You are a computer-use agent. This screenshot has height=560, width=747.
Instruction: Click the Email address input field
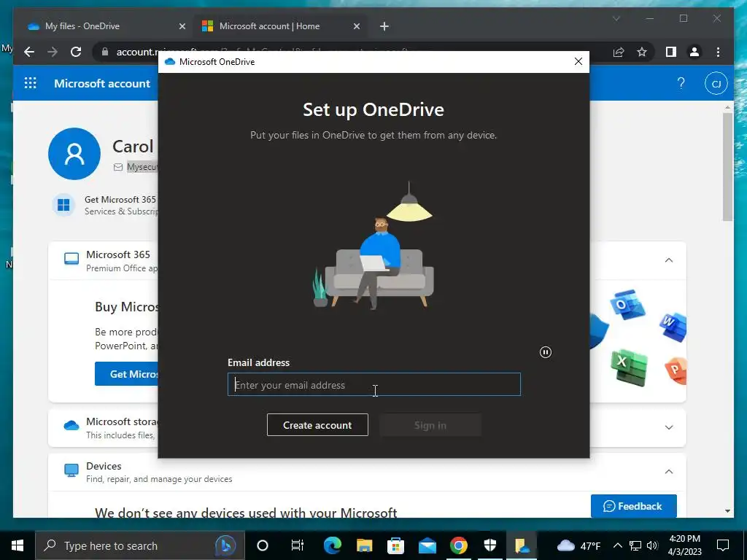pyautogui.click(x=374, y=384)
